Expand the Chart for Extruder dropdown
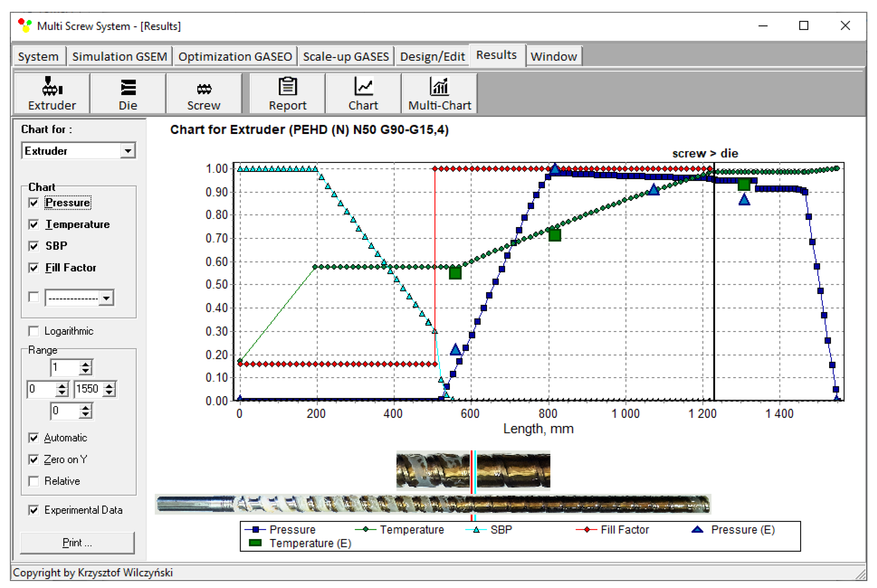877x588 pixels. point(128,151)
